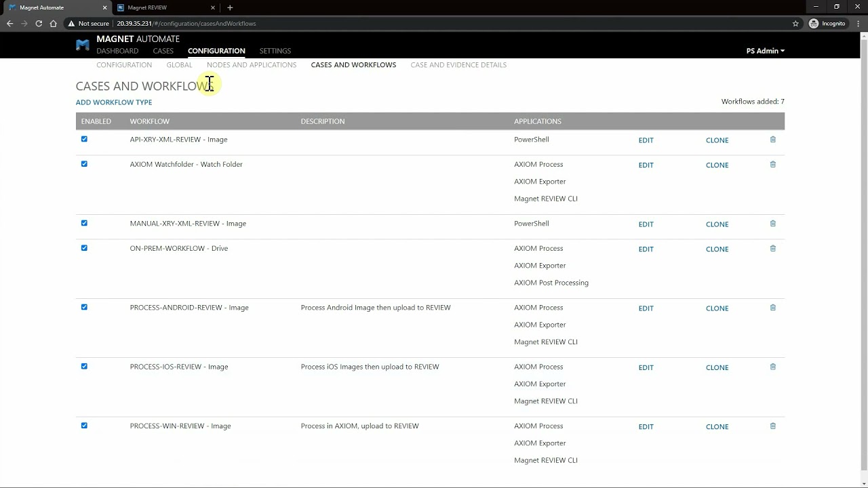Go to the Cases menu

click(x=163, y=51)
